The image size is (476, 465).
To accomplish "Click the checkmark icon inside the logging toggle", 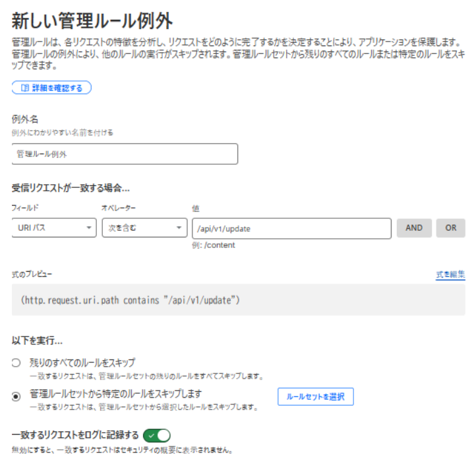I will (150, 435).
